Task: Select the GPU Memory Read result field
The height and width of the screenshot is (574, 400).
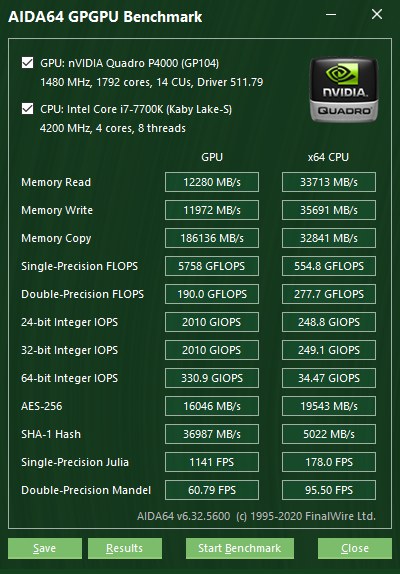Action: coord(212,182)
